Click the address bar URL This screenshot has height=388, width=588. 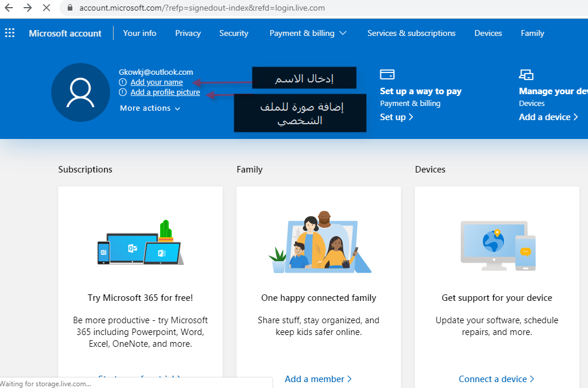click(x=202, y=8)
